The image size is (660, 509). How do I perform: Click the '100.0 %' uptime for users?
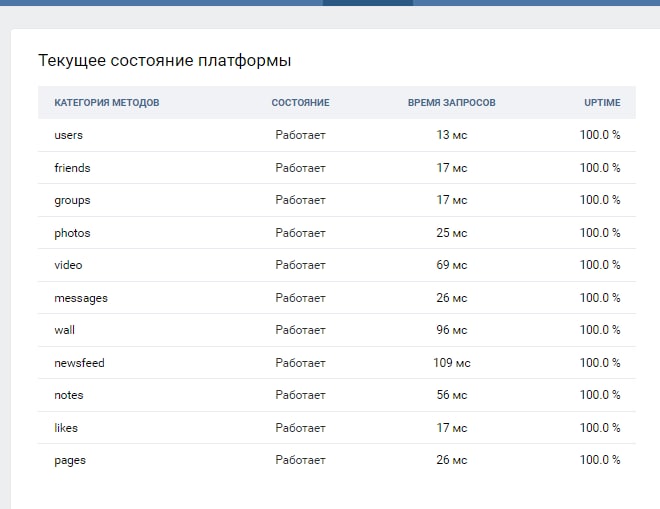[600, 135]
